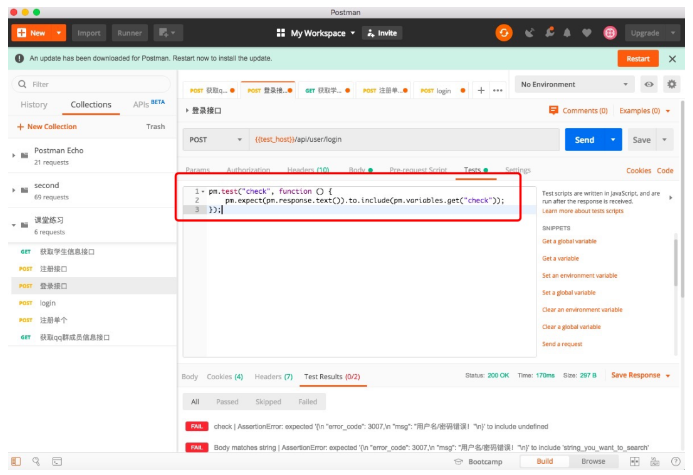Viewport: 693px width, 475px height.
Task: Expand the second collection
Action: coord(14,190)
